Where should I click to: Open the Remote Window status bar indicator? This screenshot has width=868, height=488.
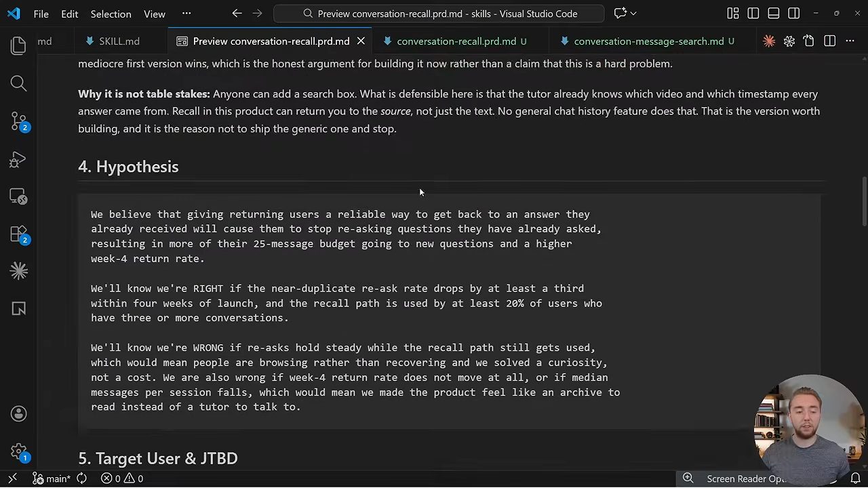pos(12,479)
